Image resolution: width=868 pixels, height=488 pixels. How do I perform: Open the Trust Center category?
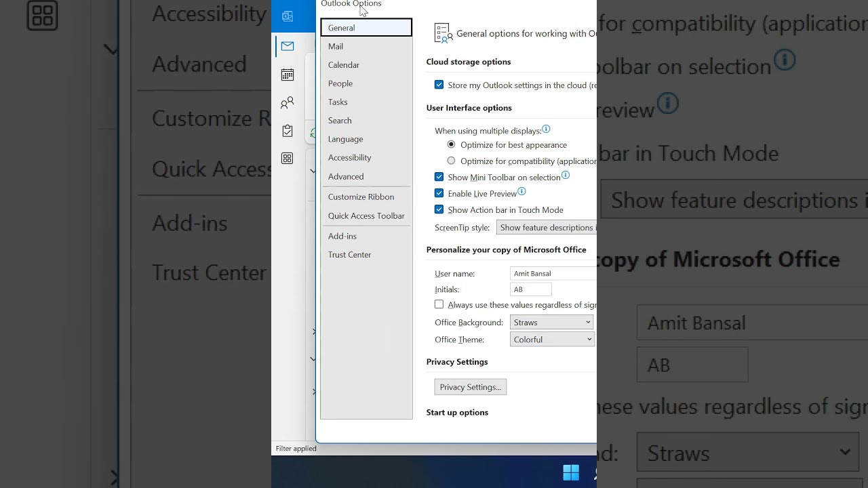pyautogui.click(x=366, y=255)
